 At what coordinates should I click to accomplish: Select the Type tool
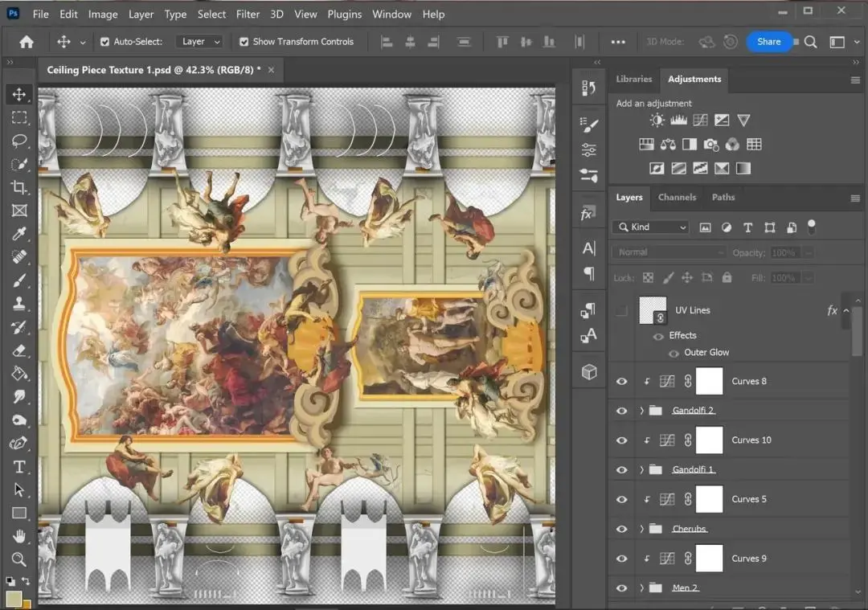(x=19, y=467)
